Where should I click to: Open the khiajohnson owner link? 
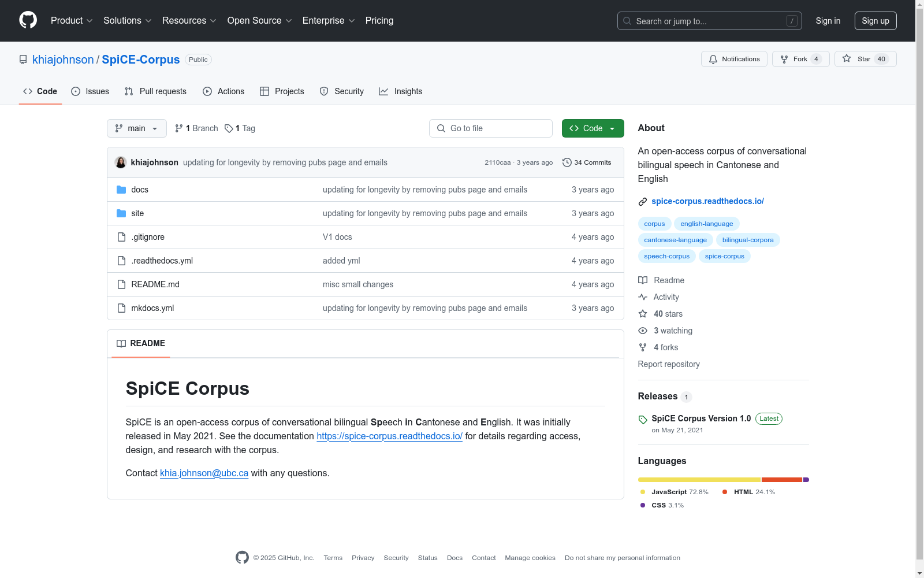pos(63,60)
